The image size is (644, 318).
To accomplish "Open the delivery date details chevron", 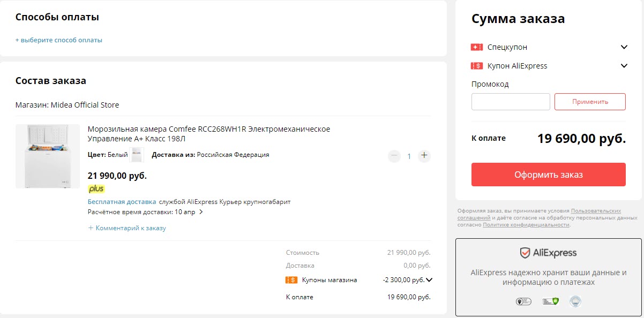I will tap(202, 211).
